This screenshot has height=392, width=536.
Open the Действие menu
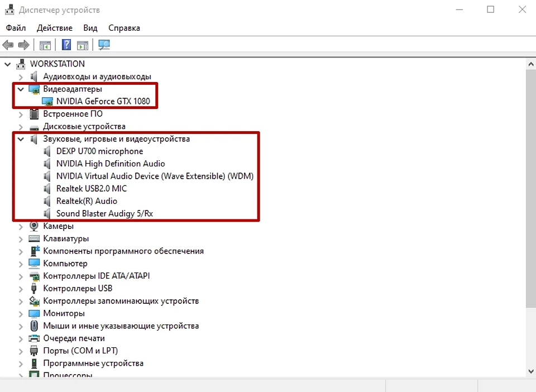point(55,28)
